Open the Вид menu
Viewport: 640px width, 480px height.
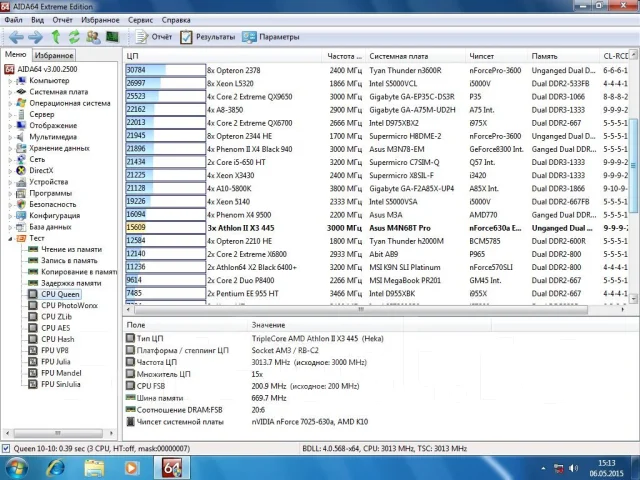click(x=37, y=20)
